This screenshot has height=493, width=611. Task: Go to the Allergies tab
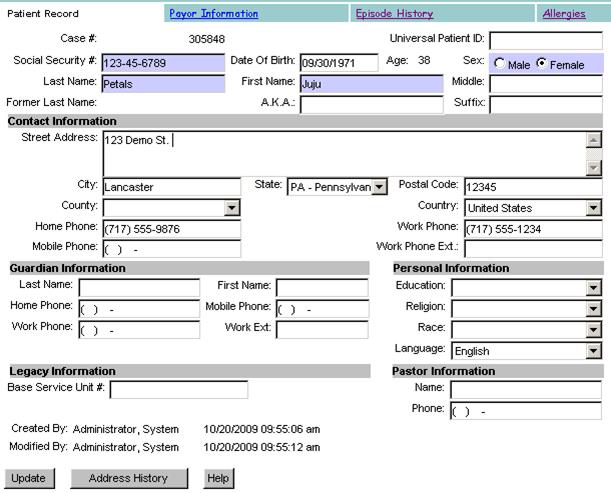564,14
